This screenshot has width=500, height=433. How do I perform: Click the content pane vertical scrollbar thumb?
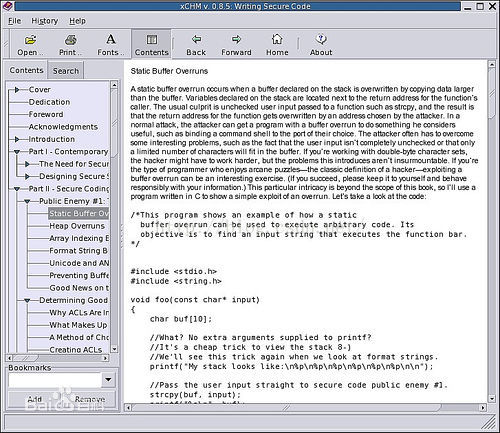coord(492,93)
